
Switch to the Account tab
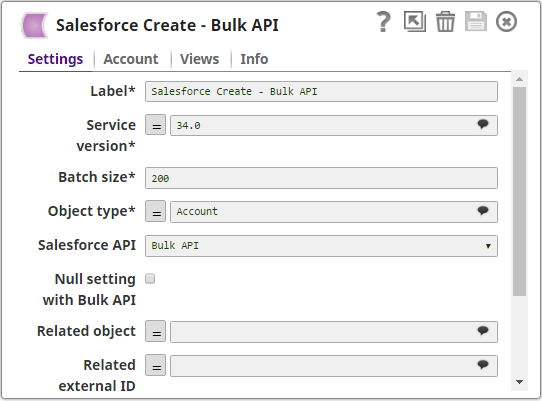point(131,59)
